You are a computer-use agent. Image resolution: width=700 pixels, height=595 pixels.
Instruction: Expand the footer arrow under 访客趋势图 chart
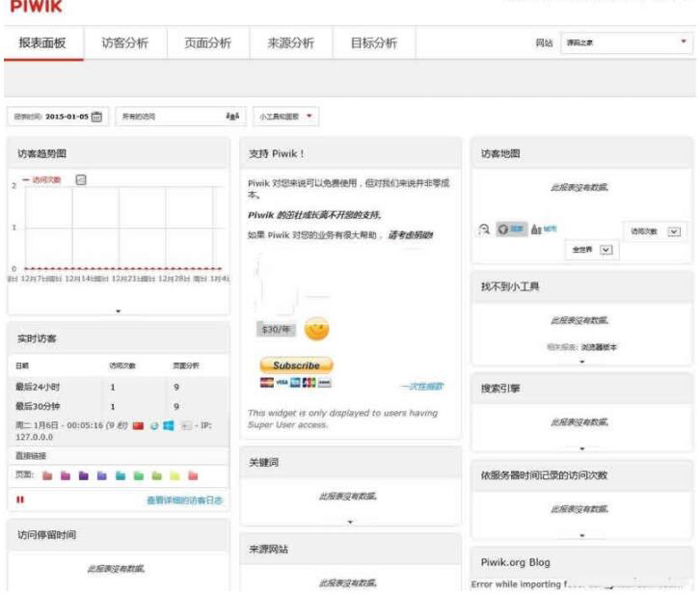tap(119, 311)
